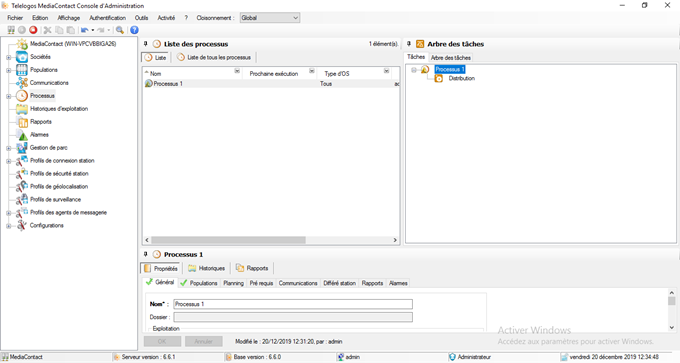Open the Prochaine exécution column filter

point(312,71)
